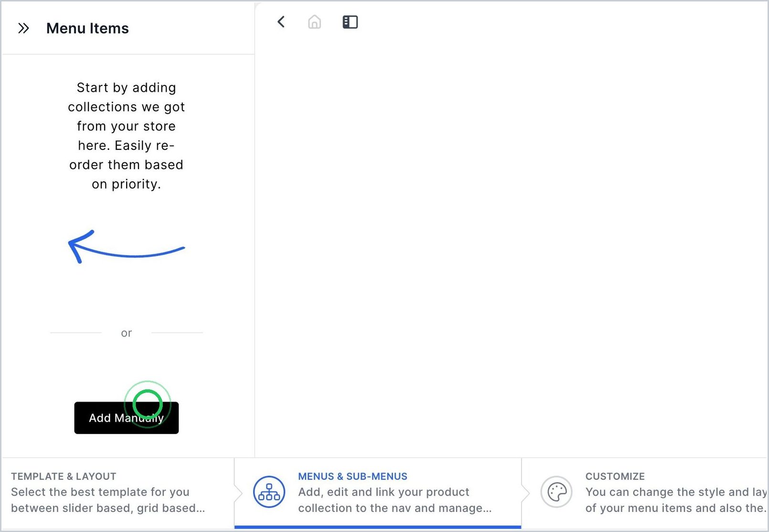Go back using the left arrow icon
This screenshot has width=769, height=532.
[281, 22]
